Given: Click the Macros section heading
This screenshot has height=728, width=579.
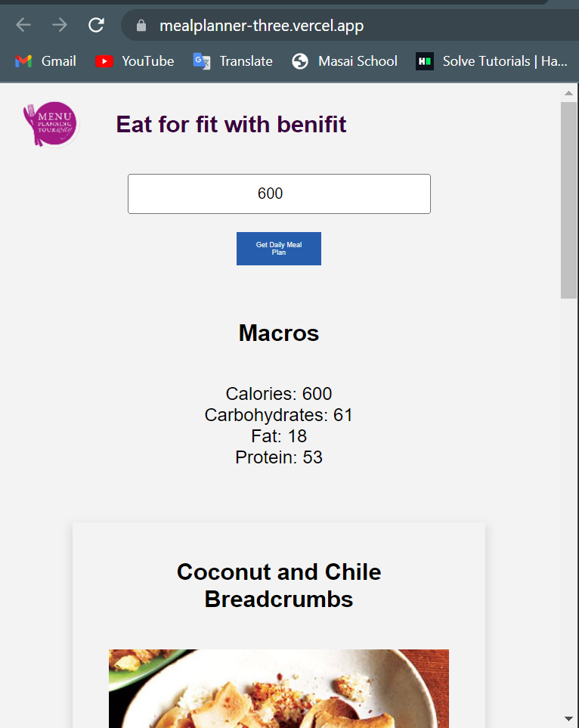Looking at the screenshot, I should coord(278,333).
